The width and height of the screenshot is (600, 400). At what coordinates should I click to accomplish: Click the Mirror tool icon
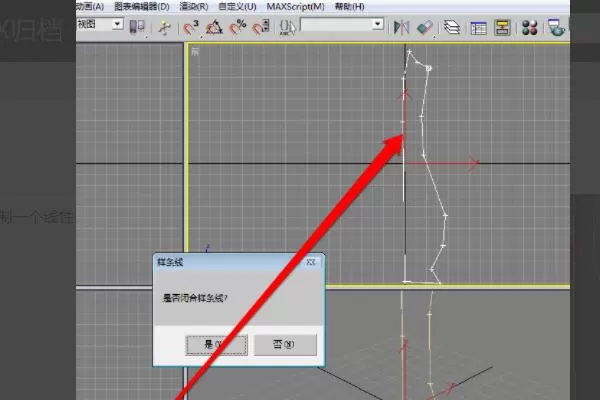pos(401,27)
